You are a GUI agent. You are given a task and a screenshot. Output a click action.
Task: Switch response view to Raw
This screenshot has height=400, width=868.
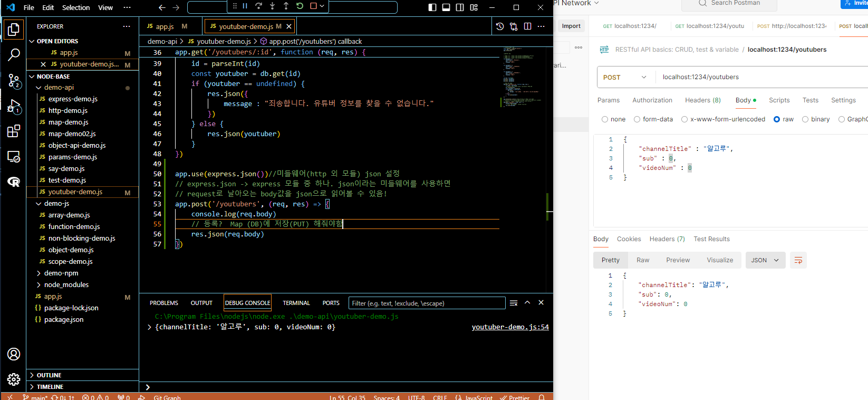click(643, 260)
